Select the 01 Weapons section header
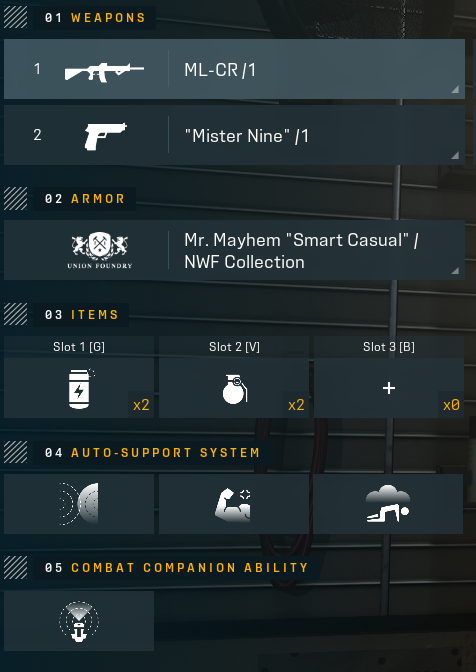 click(95, 18)
